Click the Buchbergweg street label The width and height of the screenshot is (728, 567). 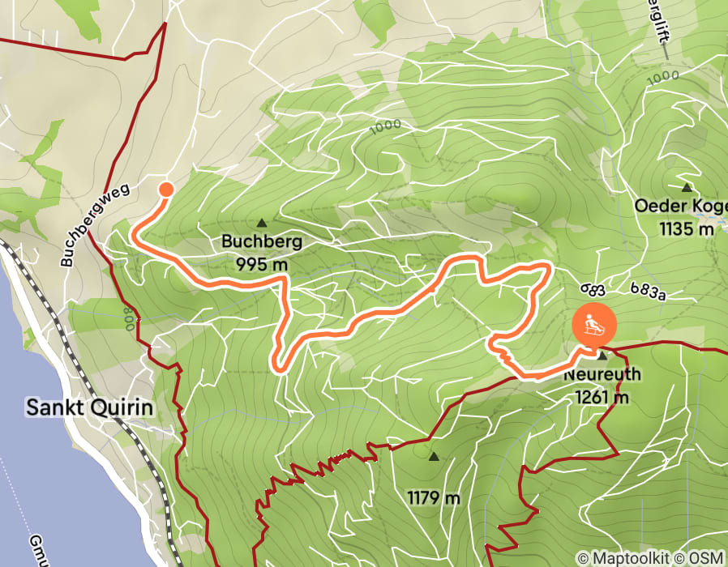tap(95, 224)
